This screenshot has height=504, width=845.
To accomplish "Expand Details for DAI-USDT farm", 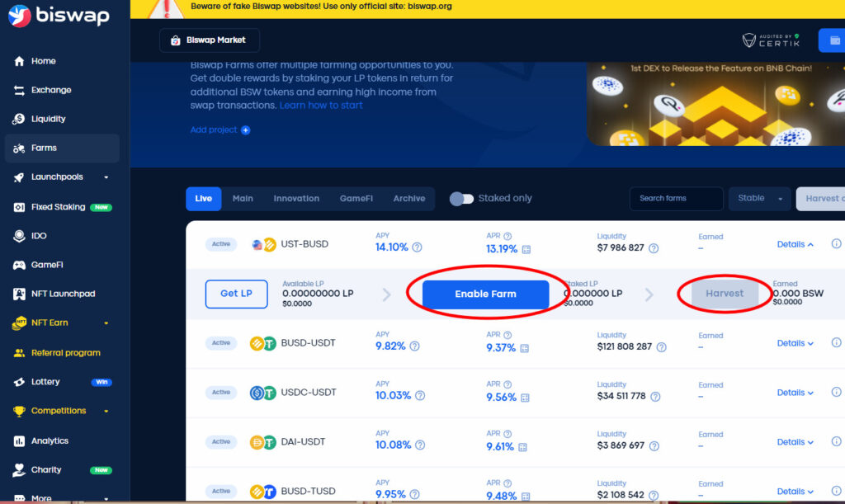I will (795, 443).
